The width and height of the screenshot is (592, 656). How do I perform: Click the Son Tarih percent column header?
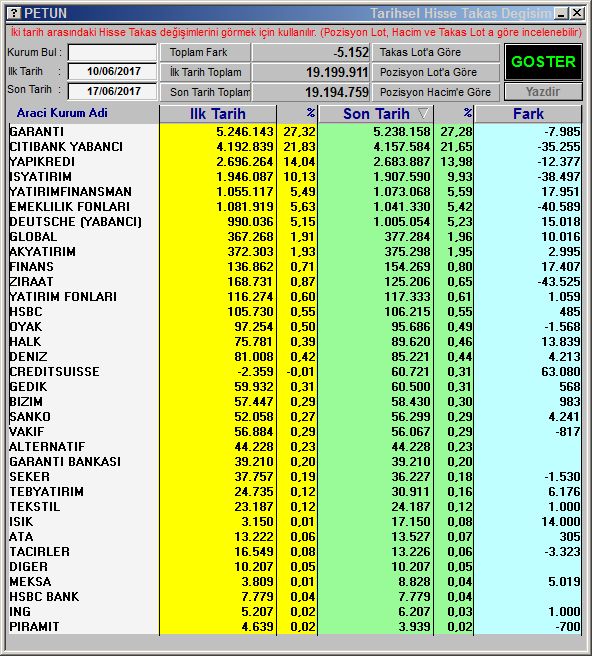[454, 114]
